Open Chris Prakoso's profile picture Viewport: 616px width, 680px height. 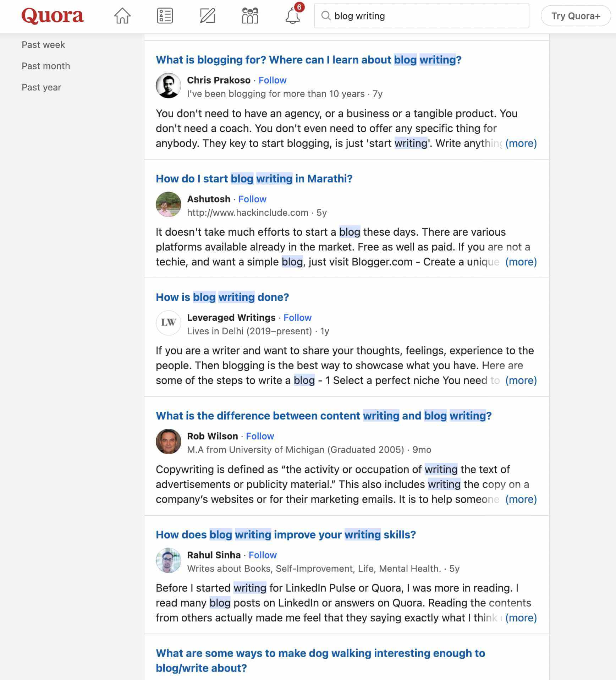pos(169,86)
